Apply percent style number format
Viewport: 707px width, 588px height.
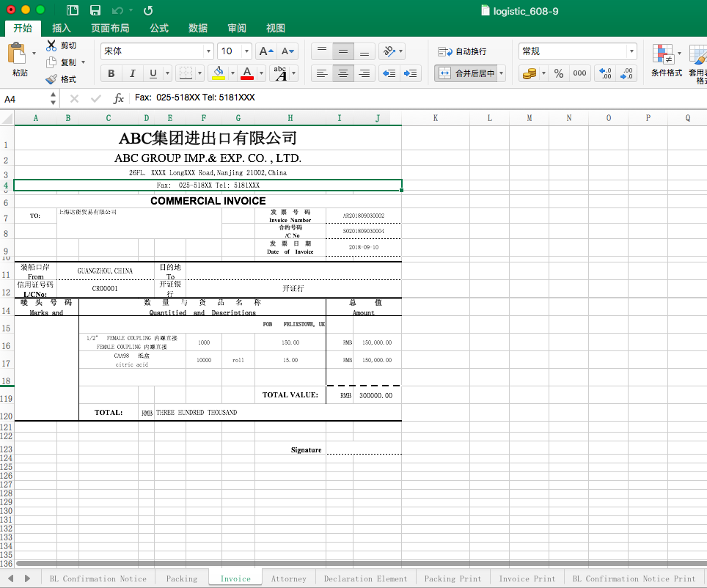click(559, 73)
